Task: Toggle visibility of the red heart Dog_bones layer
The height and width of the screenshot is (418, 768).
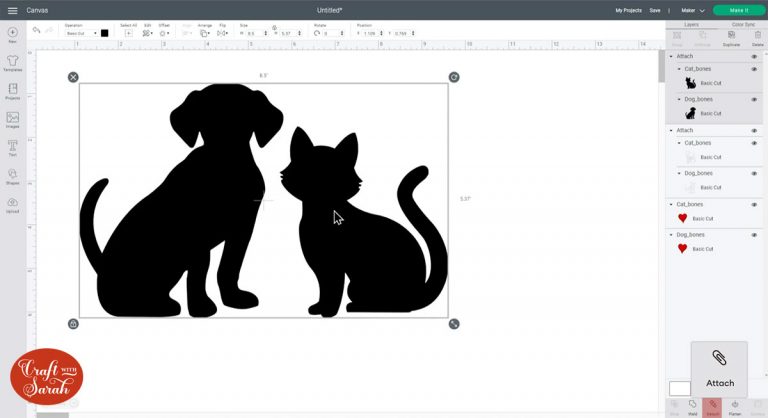Action: 754,234
